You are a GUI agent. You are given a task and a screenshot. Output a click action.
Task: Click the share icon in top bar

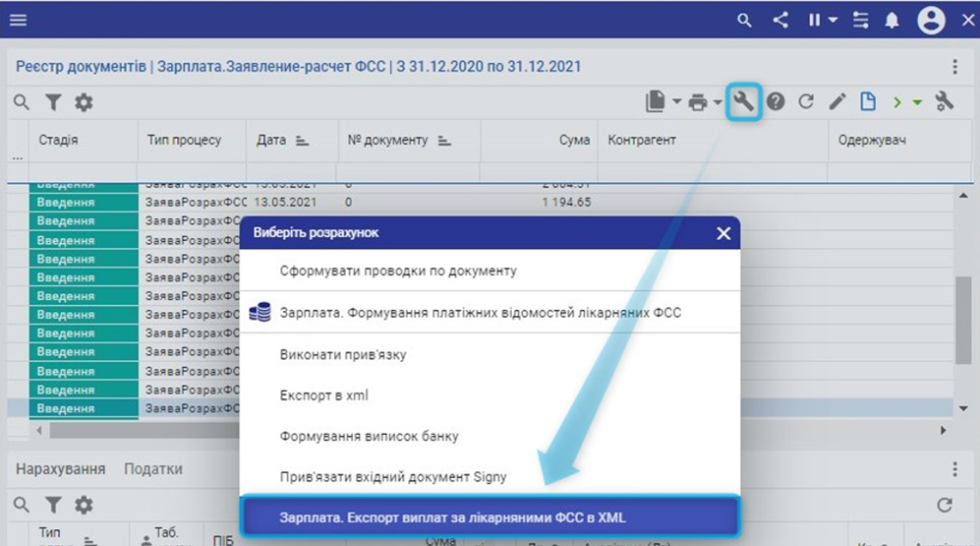pos(780,20)
